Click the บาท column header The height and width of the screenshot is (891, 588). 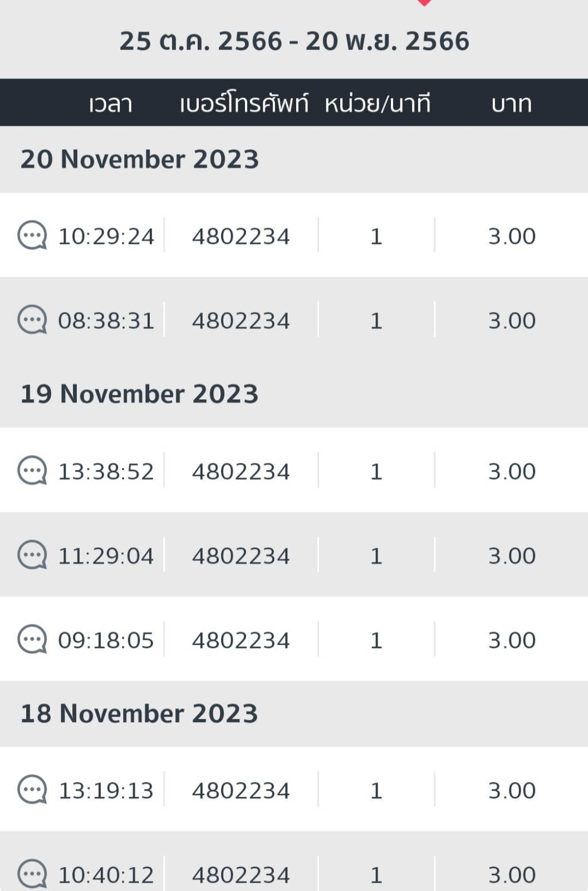(x=511, y=104)
